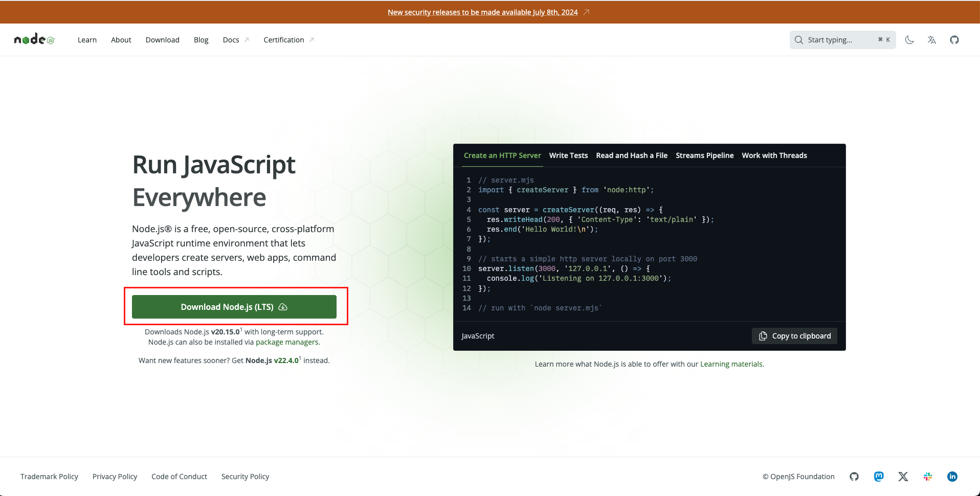Image resolution: width=980 pixels, height=496 pixels.
Task: Click the Node.js logo
Action: pos(34,39)
